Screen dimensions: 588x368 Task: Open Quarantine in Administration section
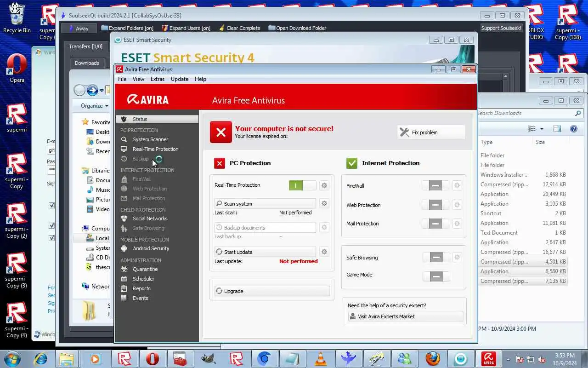tap(145, 269)
